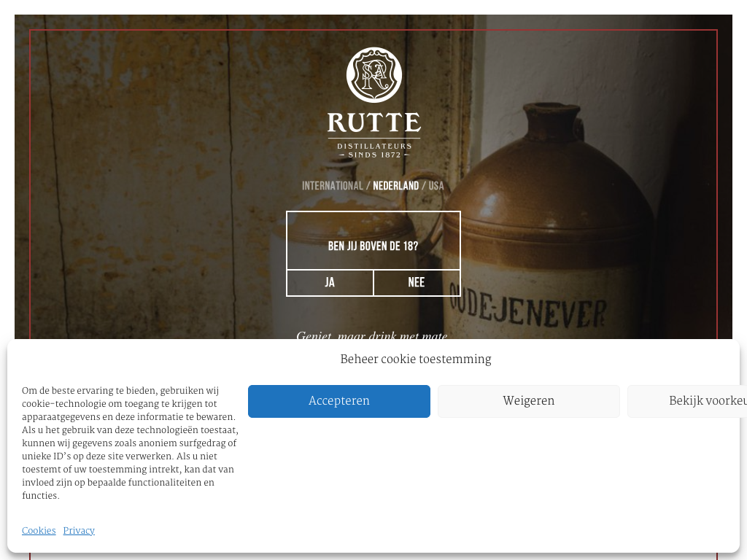Click the weathered wooden door background
The image size is (747, 560).
pos(146,182)
